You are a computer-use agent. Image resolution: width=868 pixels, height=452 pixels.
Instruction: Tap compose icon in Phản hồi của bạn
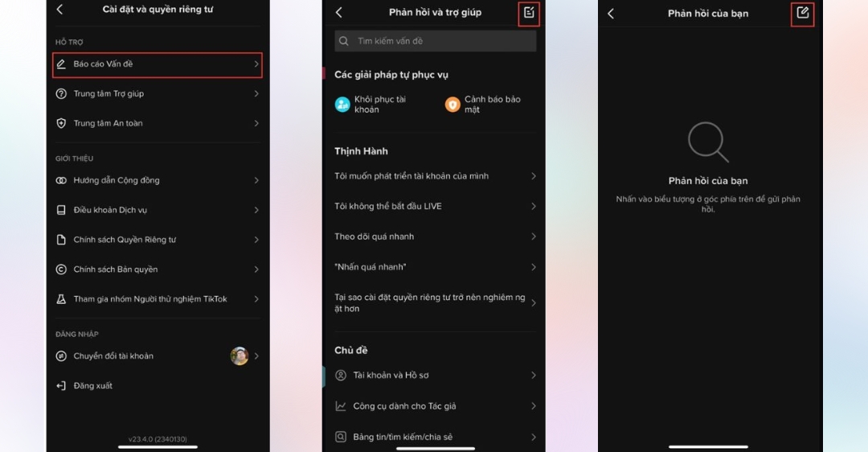click(802, 12)
